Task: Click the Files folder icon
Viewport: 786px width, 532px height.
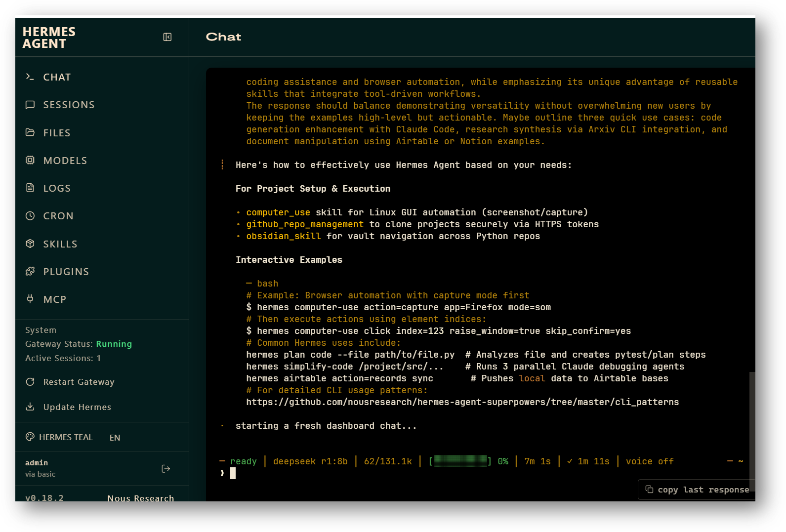Action: [30, 132]
